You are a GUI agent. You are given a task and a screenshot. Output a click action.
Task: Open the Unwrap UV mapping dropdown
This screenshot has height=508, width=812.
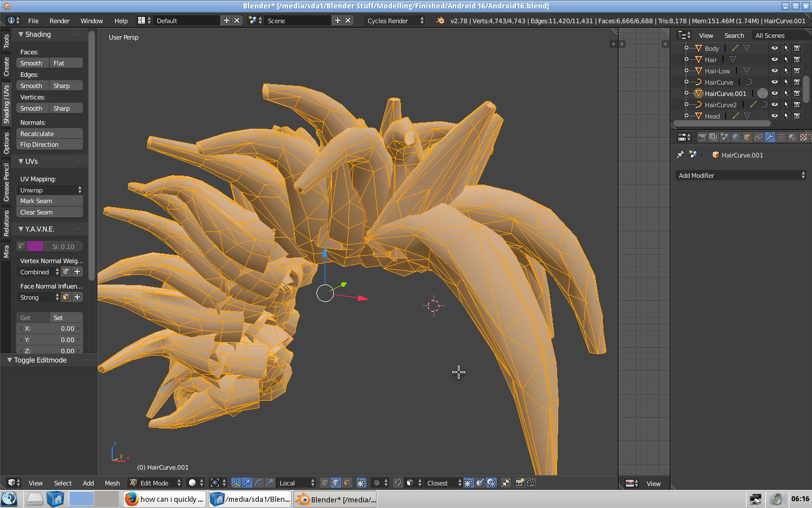pos(50,190)
